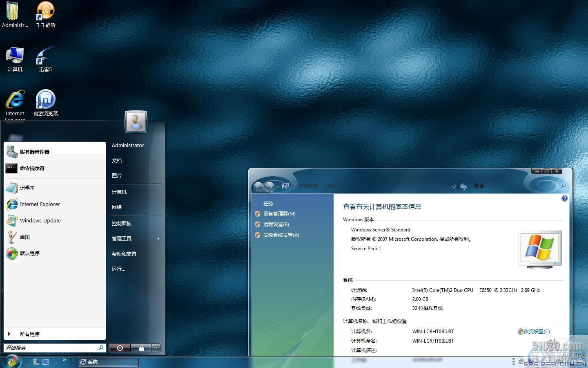The height and width of the screenshot is (368, 588).
Task: Open Administrator personal folder in Start menu
Action: point(128,145)
